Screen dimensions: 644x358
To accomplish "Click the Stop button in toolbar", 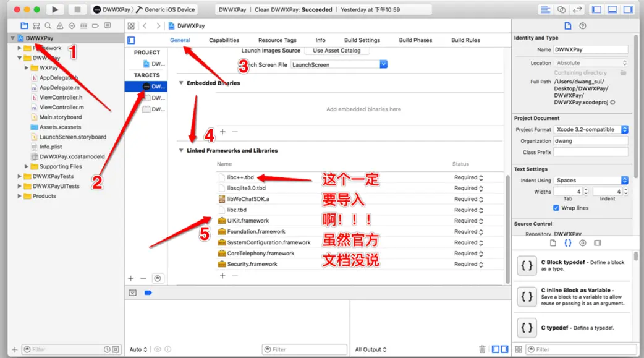I will [x=77, y=9].
